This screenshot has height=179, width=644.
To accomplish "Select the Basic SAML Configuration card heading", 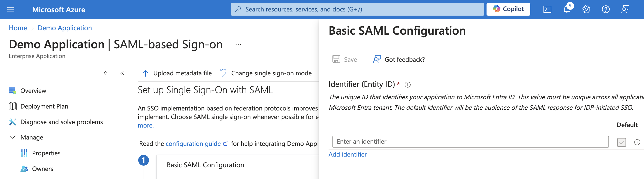I will (x=205, y=165).
